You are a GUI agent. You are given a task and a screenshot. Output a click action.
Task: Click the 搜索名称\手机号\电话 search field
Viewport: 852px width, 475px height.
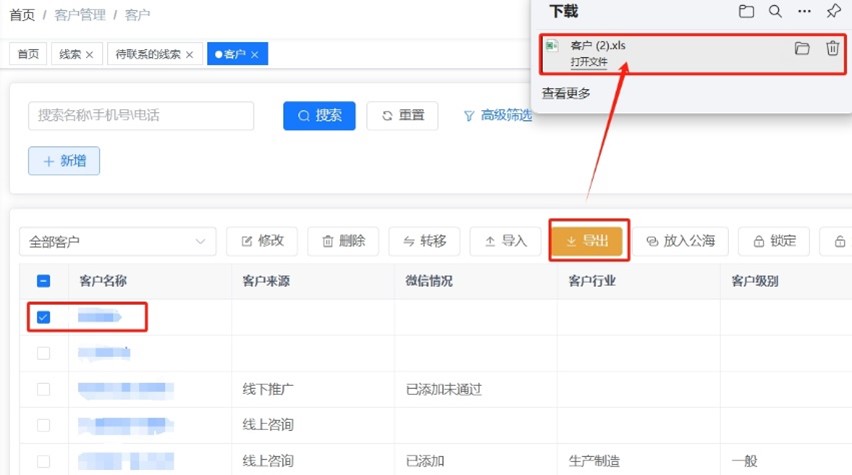(x=141, y=116)
